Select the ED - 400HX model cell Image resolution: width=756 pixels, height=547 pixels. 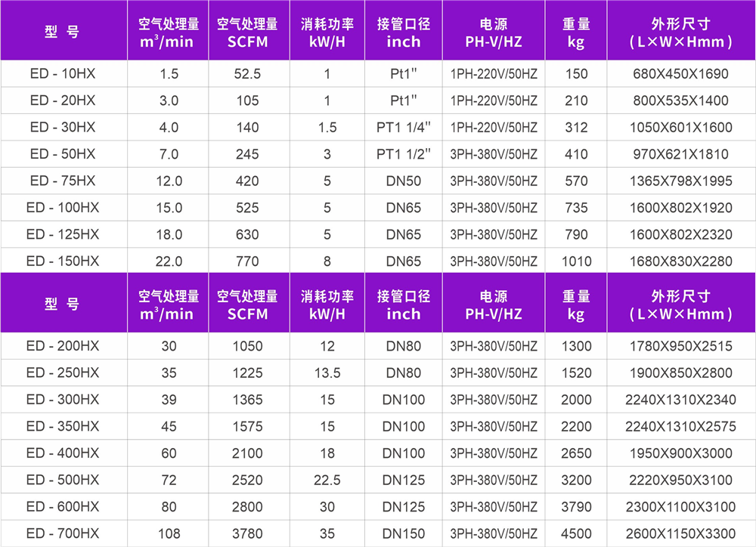pos(63,453)
